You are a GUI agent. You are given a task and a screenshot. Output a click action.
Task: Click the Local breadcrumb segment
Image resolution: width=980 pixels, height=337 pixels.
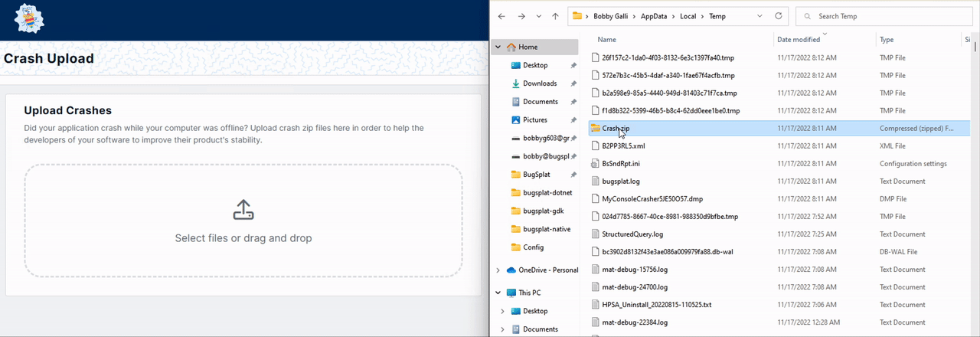click(687, 16)
